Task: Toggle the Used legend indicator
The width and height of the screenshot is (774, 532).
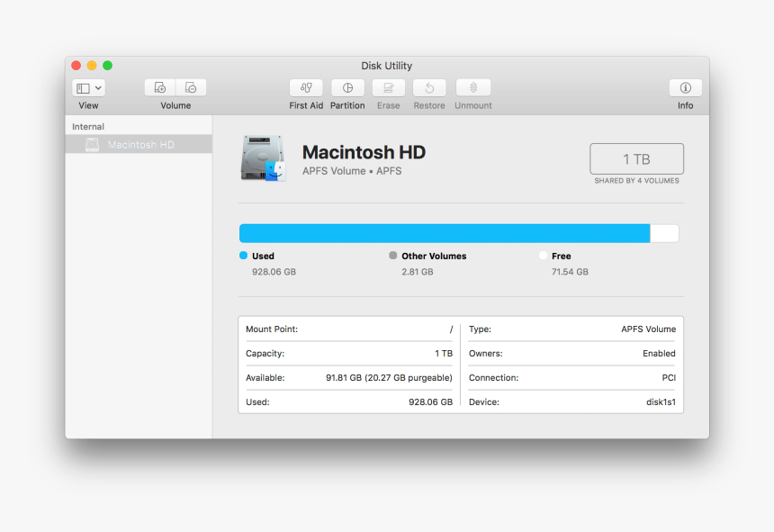Action: click(x=241, y=256)
